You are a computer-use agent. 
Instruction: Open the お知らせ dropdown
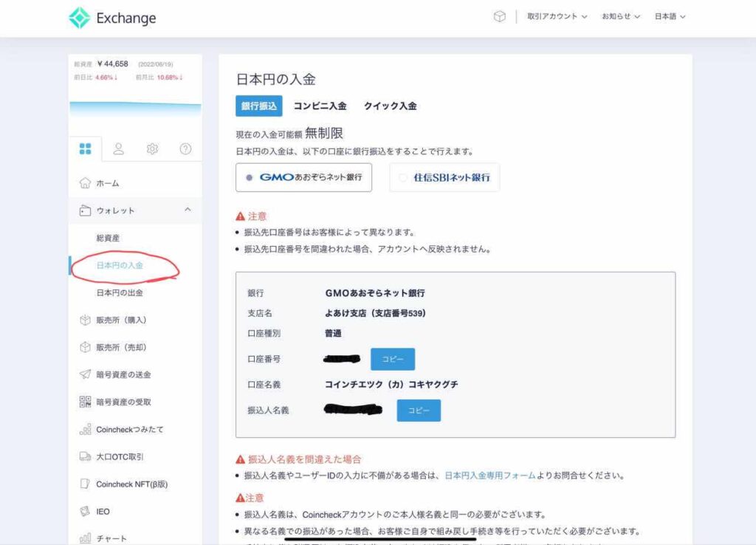click(x=621, y=16)
